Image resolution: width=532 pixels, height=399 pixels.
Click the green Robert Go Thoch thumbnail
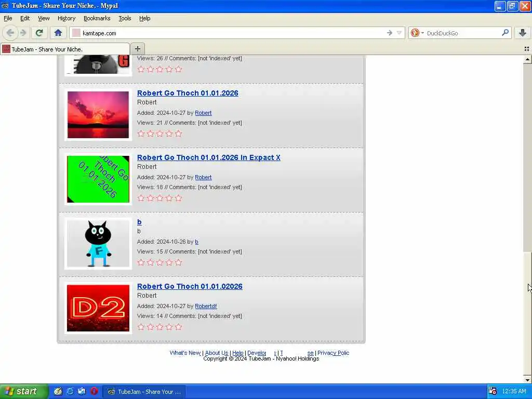[98, 179]
